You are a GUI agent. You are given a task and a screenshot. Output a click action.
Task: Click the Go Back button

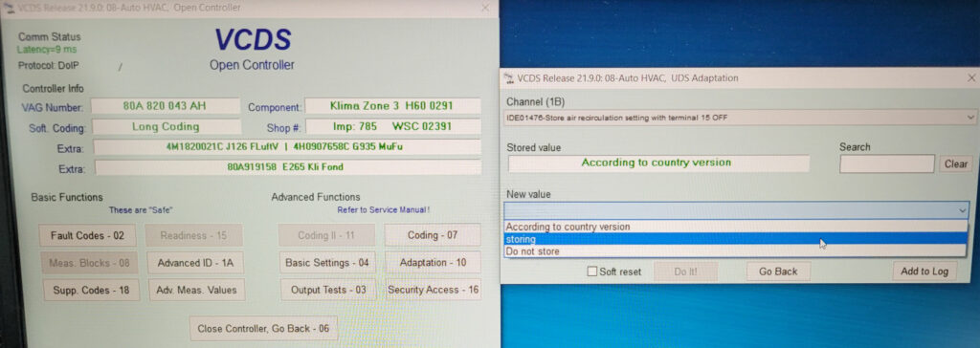(778, 272)
